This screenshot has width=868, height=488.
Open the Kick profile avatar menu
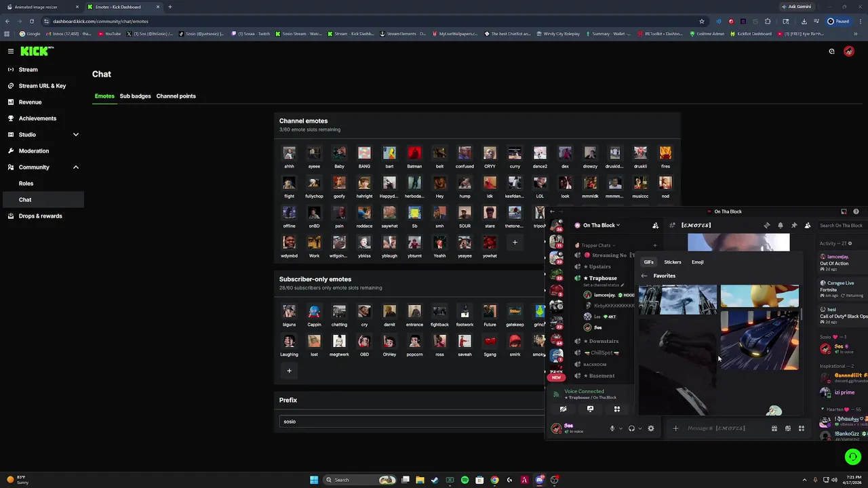(849, 52)
